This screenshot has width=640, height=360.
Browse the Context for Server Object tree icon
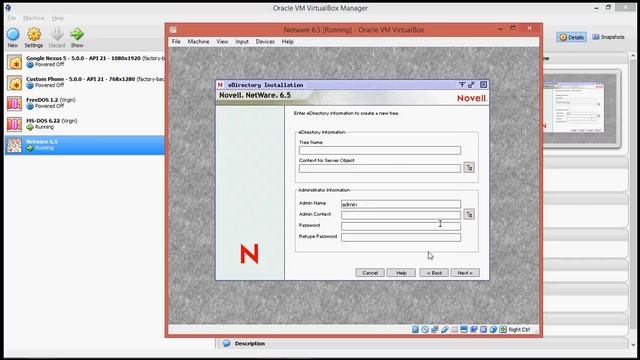tap(469, 168)
